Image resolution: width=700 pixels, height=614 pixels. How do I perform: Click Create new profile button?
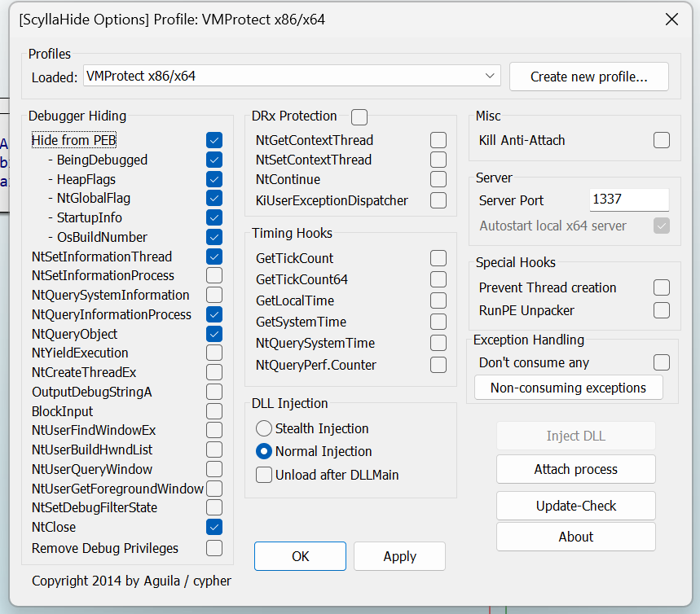tap(589, 77)
